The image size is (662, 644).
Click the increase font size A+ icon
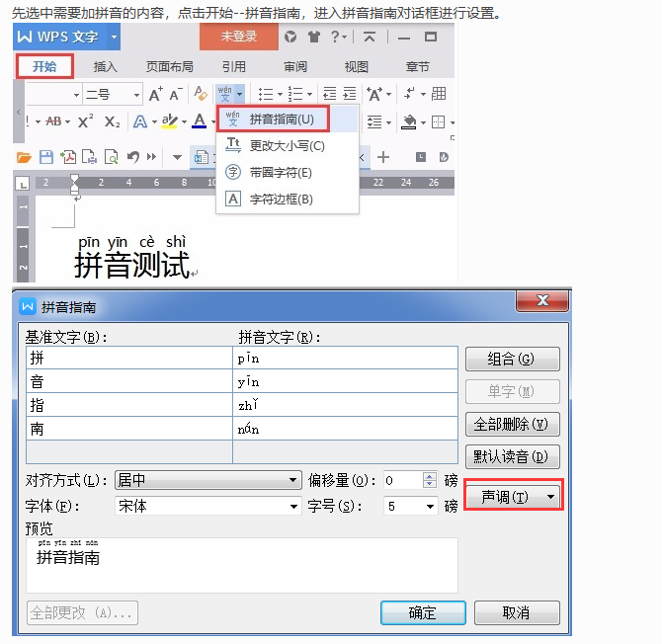155,94
